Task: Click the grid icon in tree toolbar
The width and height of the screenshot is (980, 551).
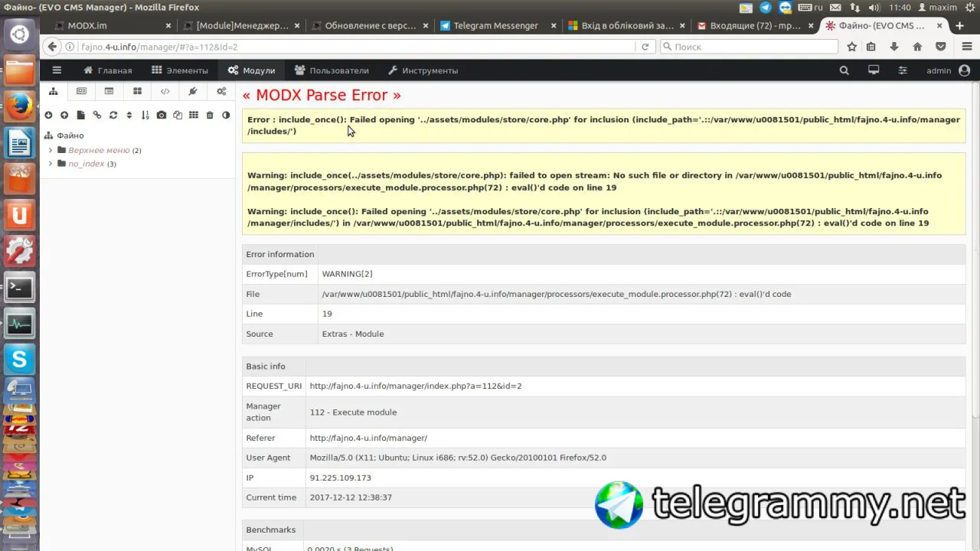Action: tap(194, 116)
